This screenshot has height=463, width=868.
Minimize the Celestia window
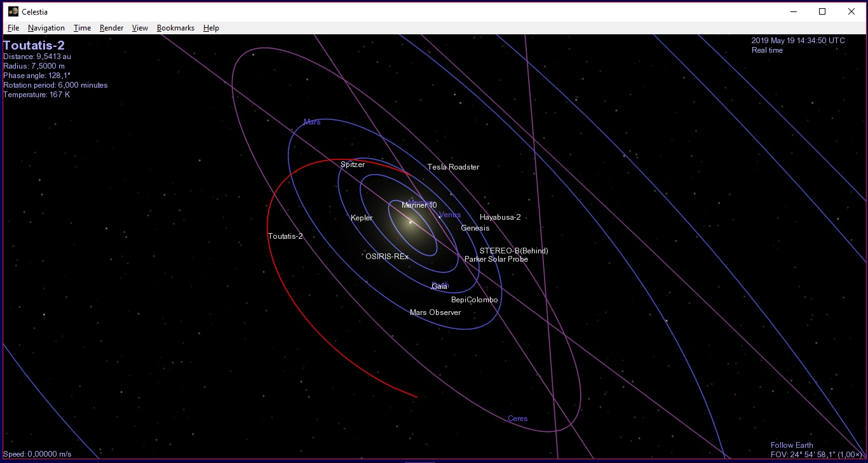pos(794,11)
